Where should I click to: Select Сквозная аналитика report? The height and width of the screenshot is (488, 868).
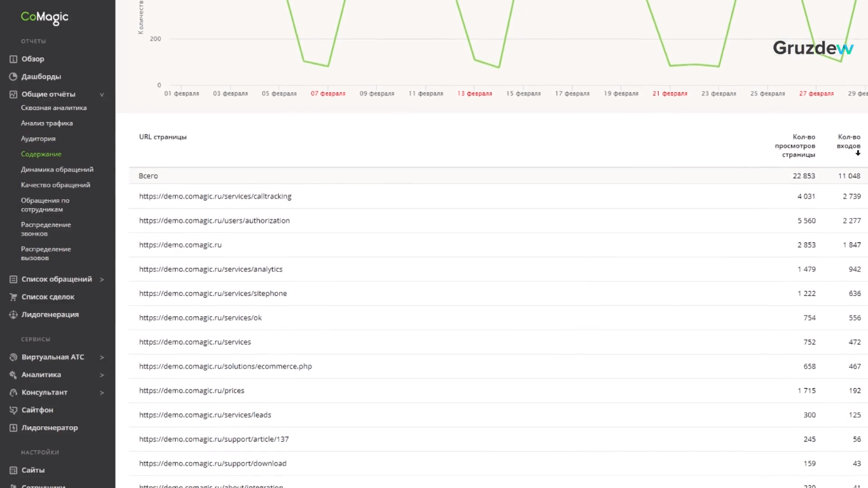pyautogui.click(x=53, y=108)
